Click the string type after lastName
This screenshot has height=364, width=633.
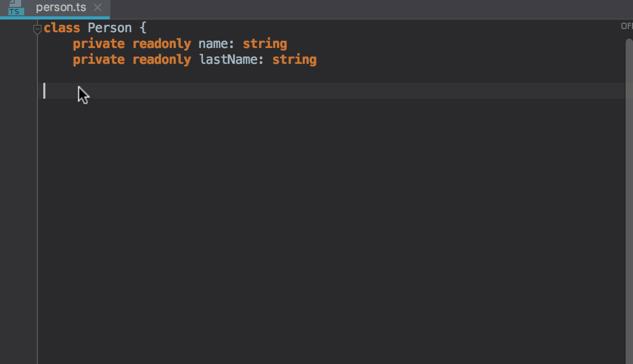tap(294, 59)
